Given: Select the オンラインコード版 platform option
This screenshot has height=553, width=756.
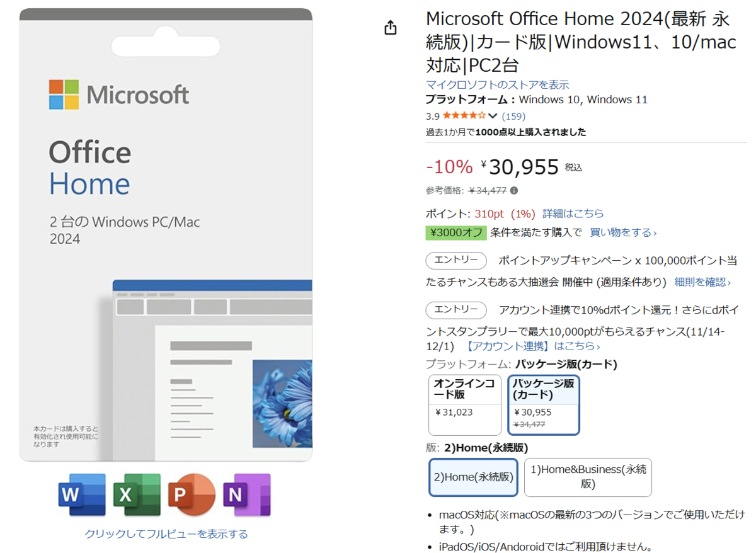Looking at the screenshot, I should click(464, 404).
